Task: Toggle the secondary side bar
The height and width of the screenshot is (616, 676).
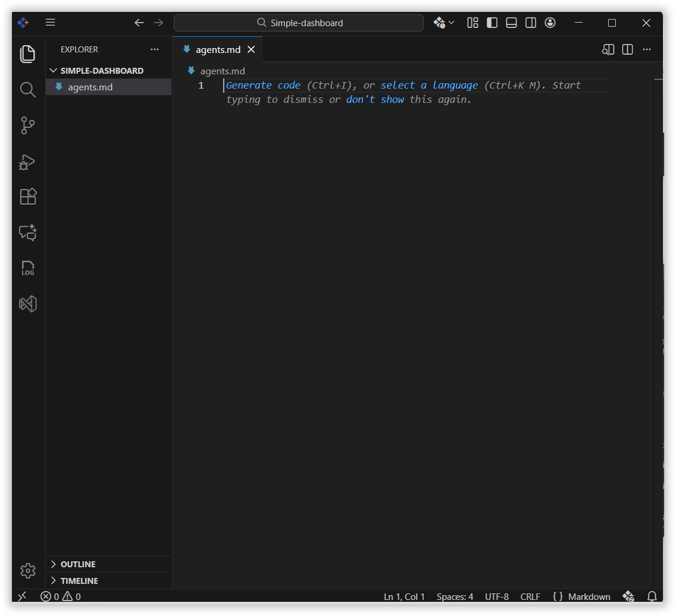Action: coord(531,23)
